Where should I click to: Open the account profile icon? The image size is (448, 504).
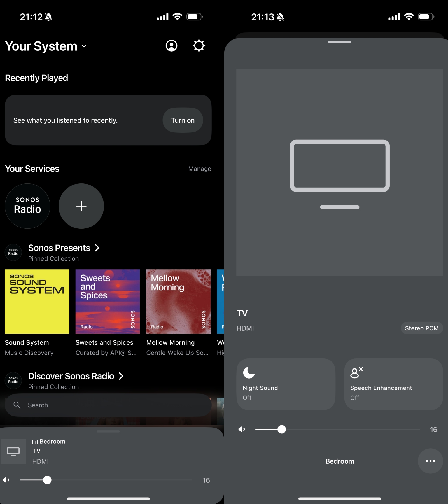pos(171,46)
